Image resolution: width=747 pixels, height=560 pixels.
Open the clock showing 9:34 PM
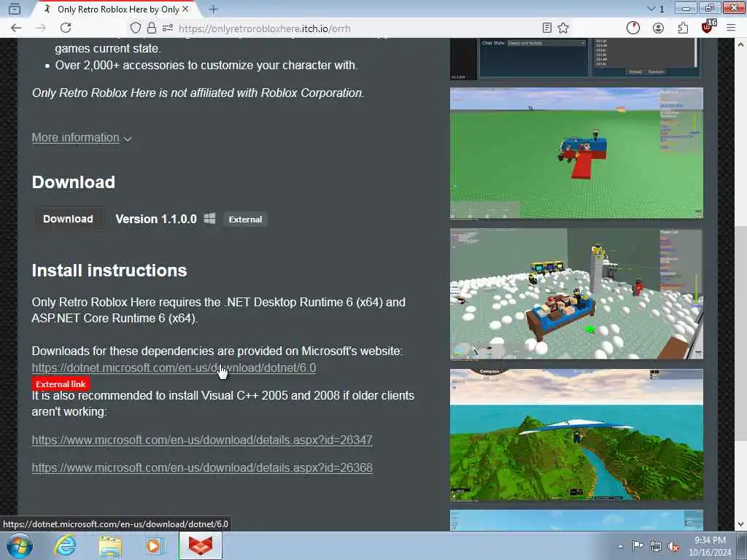pyautogui.click(x=710, y=546)
